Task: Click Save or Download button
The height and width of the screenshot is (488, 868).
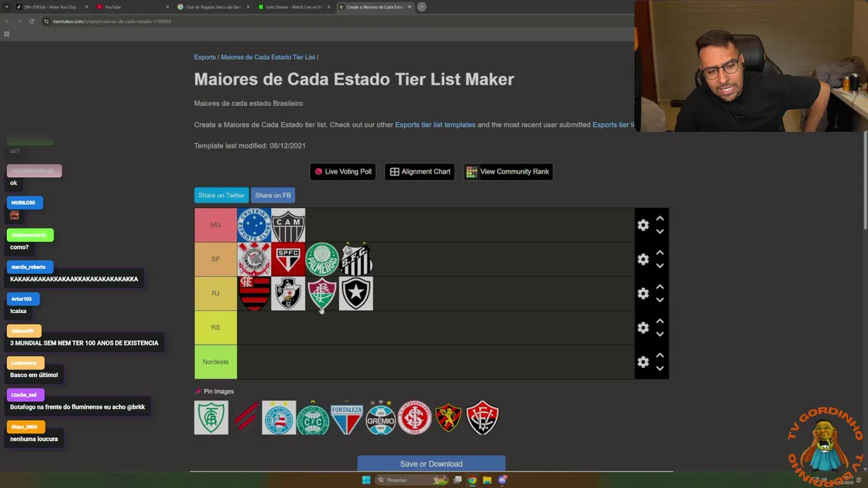Action: tap(431, 464)
